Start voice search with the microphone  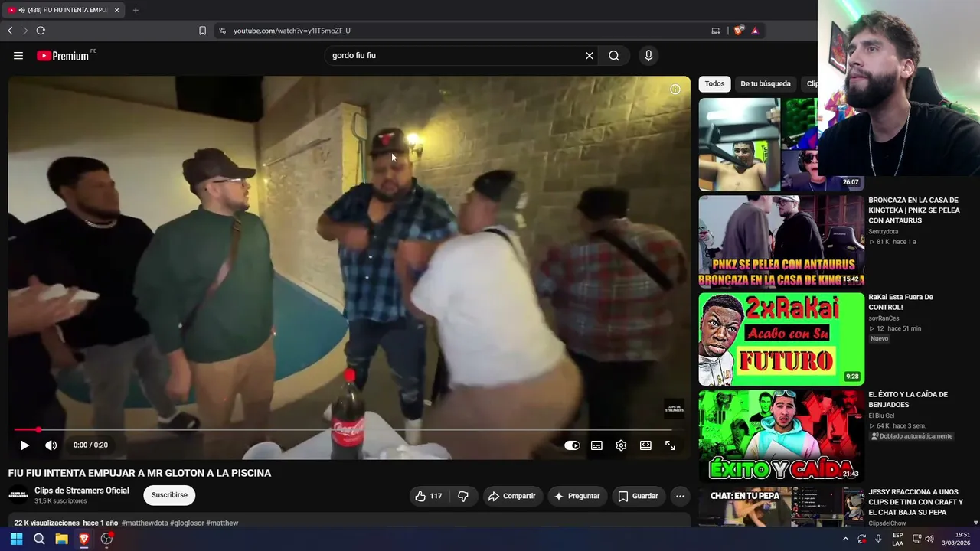pos(648,55)
